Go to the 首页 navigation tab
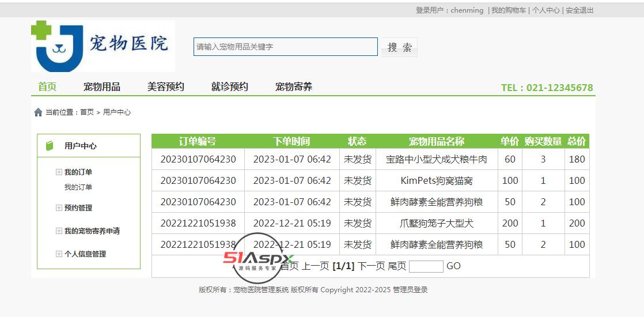This screenshot has height=317, width=644. (x=47, y=87)
